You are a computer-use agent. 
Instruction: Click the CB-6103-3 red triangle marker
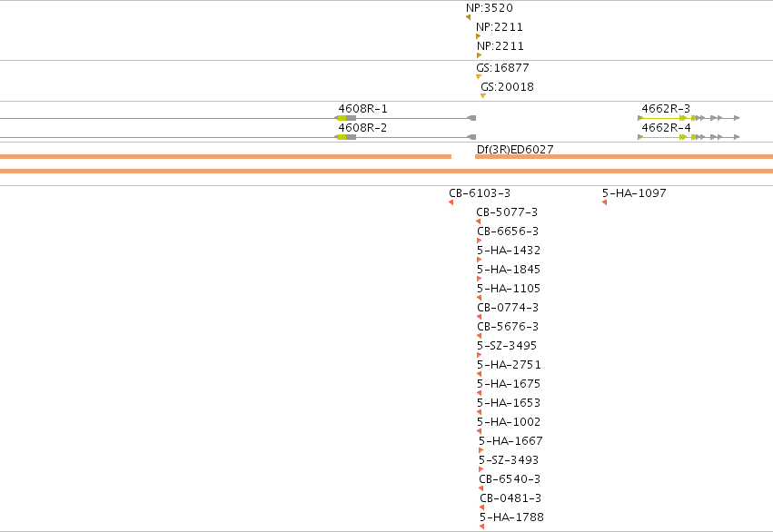coord(451,202)
